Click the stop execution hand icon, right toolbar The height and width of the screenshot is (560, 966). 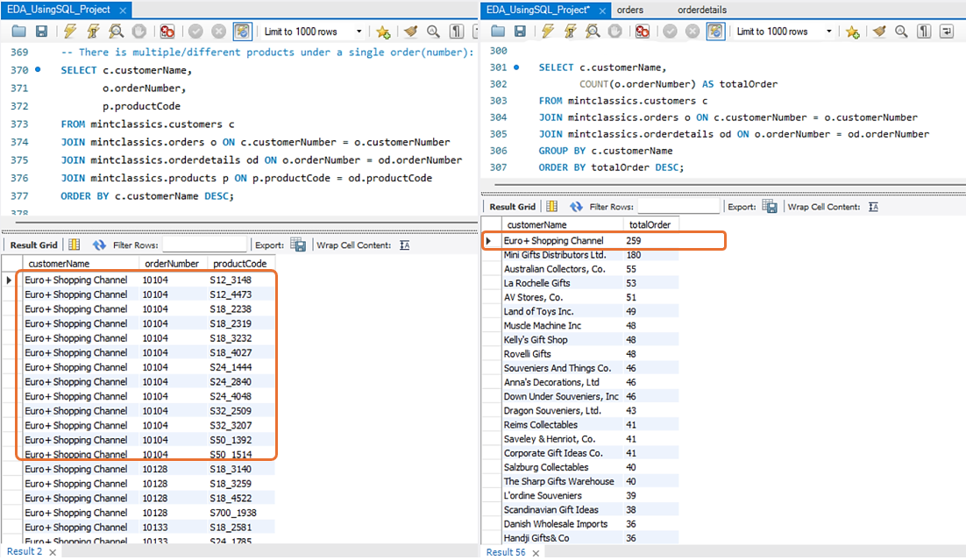click(x=615, y=31)
